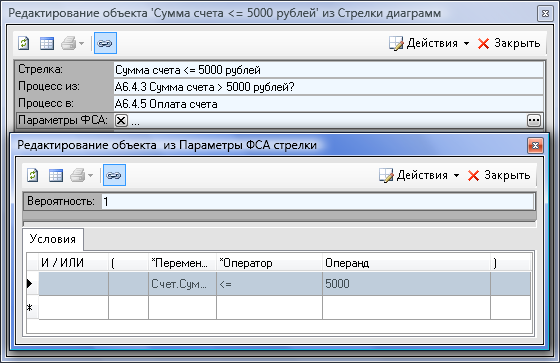
Task: Select the Счет.Сум... variable cell
Action: [182, 284]
